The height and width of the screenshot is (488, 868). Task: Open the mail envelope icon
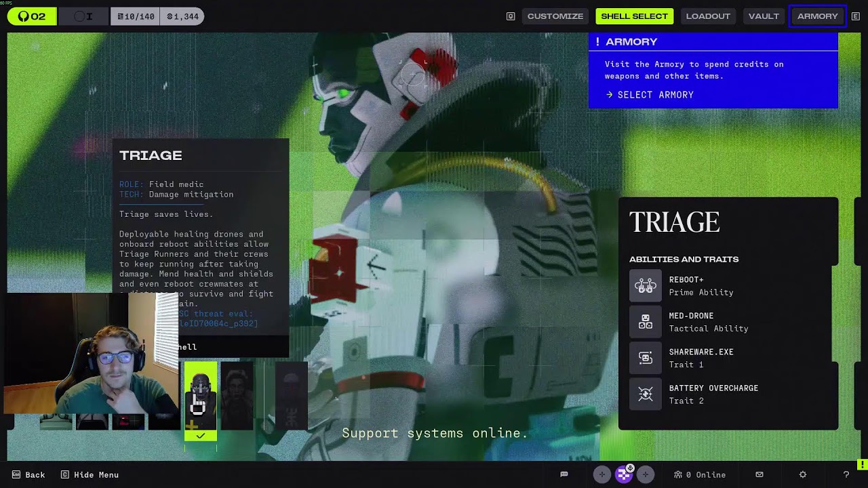(759, 474)
